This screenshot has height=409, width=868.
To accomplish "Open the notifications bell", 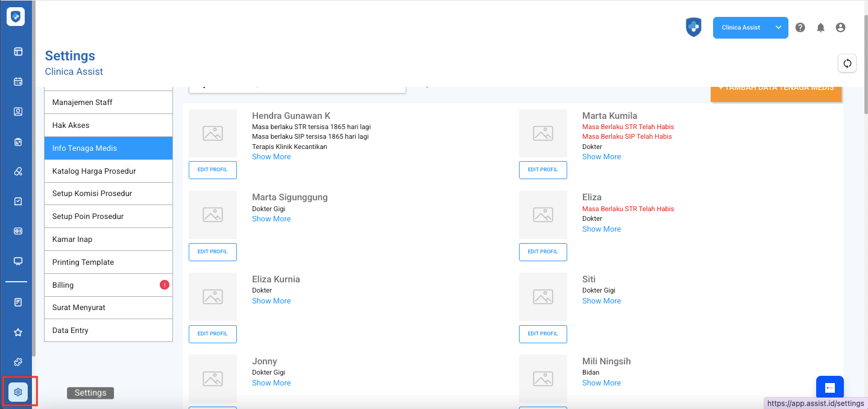I will [820, 28].
